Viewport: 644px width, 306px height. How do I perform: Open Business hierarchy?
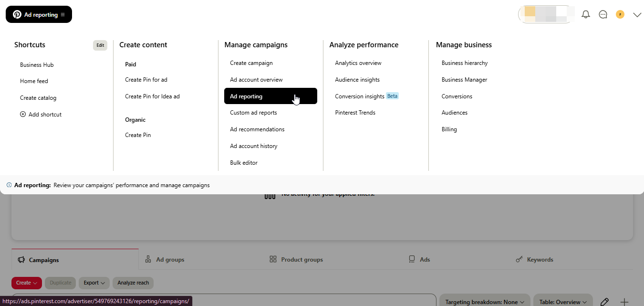(465, 63)
